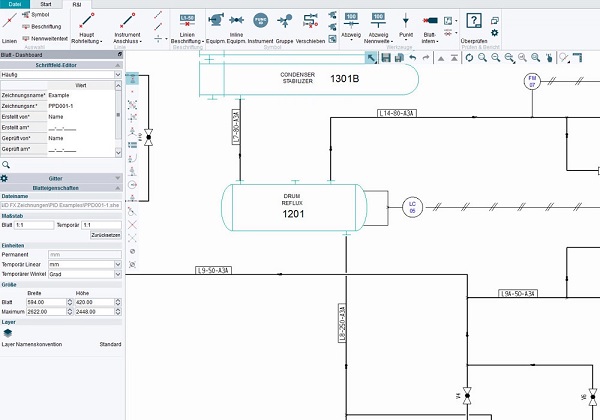Screen dimensions: 600x420
Task: Open the cascading windows icon beside Überprüfen
Action: click(495, 21)
